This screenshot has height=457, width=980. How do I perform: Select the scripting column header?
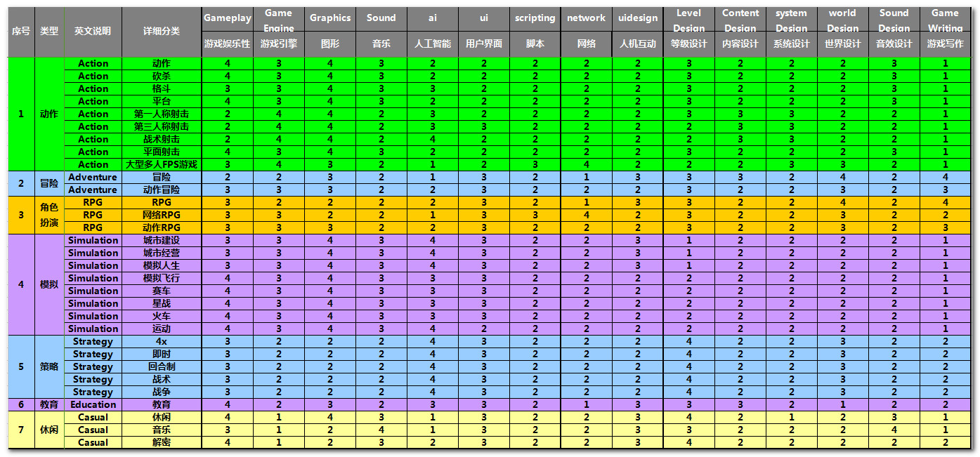(x=535, y=18)
